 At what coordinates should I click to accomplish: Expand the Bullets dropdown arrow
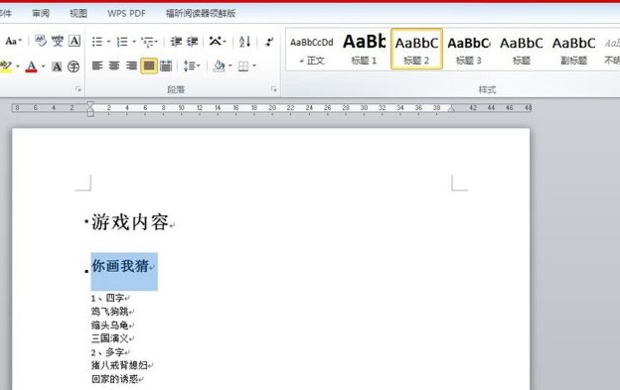pos(108,42)
